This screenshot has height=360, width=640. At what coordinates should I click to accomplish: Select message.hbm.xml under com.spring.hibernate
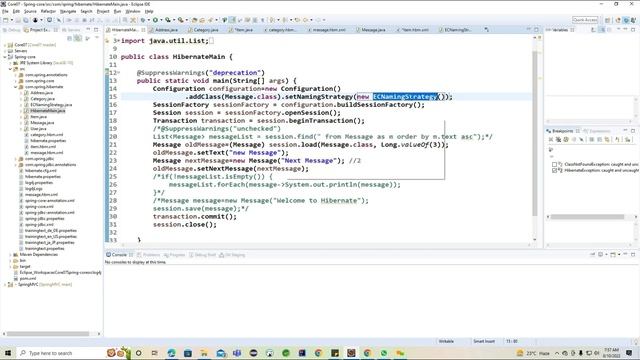pos(47,153)
